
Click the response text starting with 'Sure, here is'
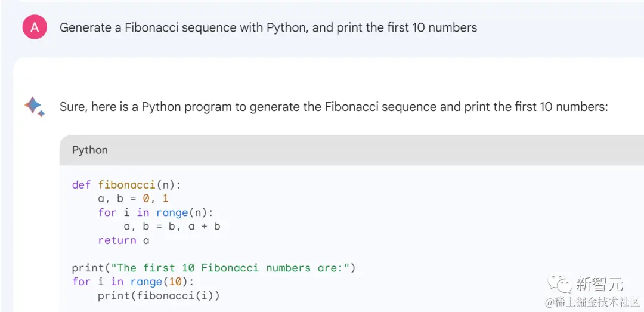(333, 107)
